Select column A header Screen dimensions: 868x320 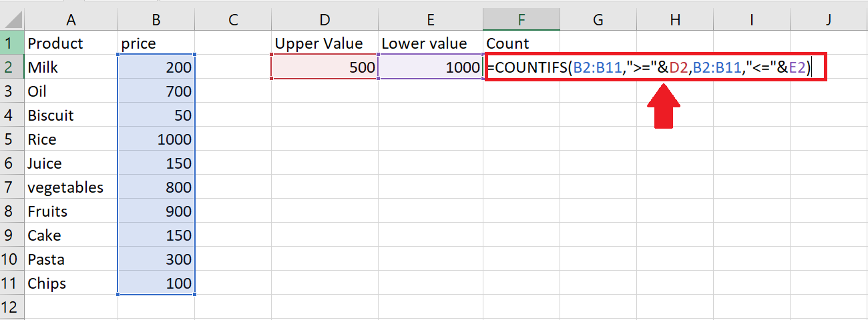click(x=71, y=20)
